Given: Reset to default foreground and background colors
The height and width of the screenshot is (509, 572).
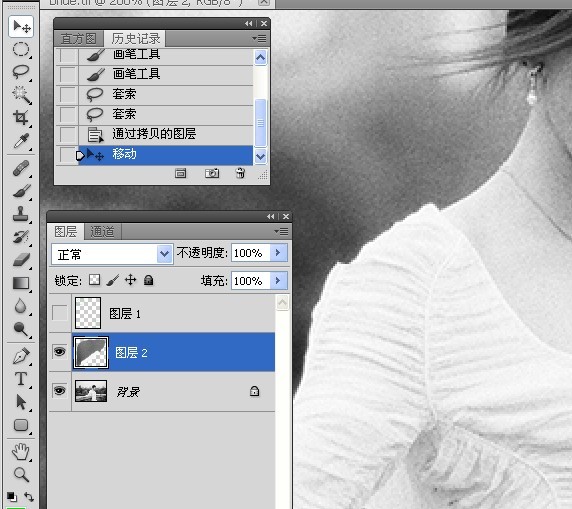Looking at the screenshot, I should [x=11, y=497].
